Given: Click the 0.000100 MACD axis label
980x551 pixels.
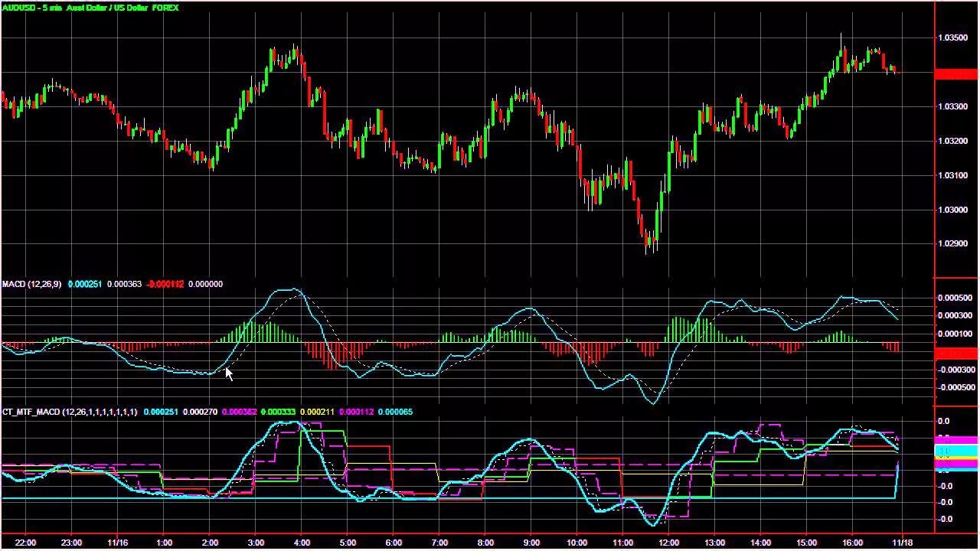Looking at the screenshot, I should pos(955,334).
